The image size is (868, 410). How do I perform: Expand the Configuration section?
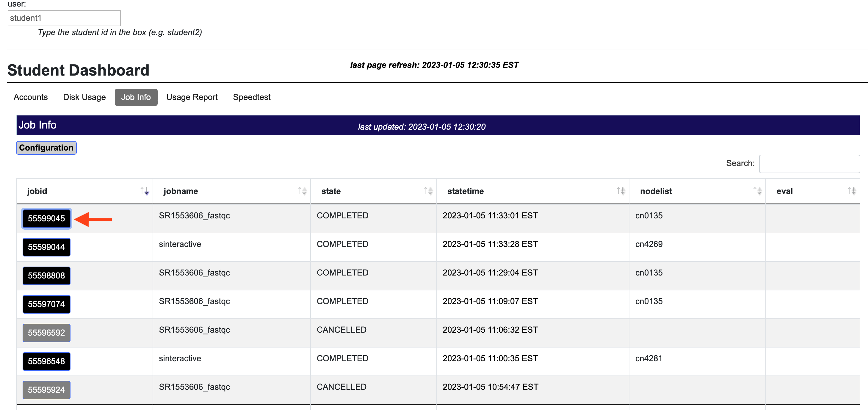[46, 148]
